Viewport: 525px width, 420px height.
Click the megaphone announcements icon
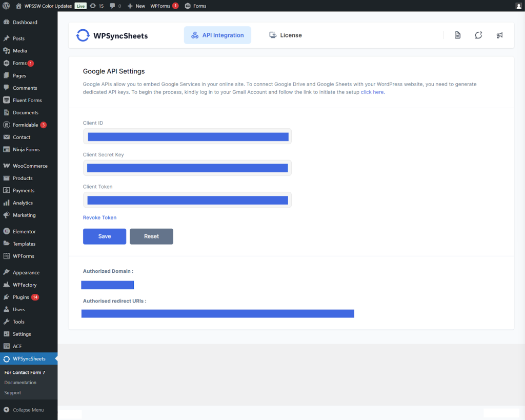(x=499, y=35)
